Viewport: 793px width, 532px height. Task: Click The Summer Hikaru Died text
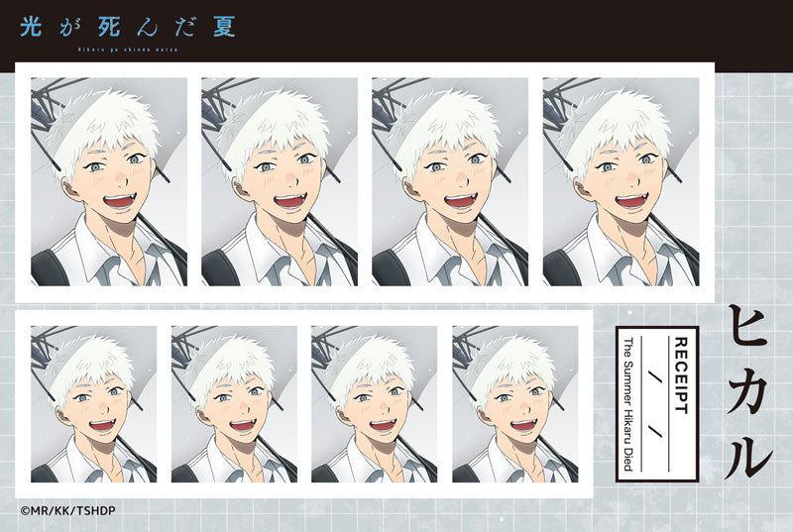click(x=626, y=399)
